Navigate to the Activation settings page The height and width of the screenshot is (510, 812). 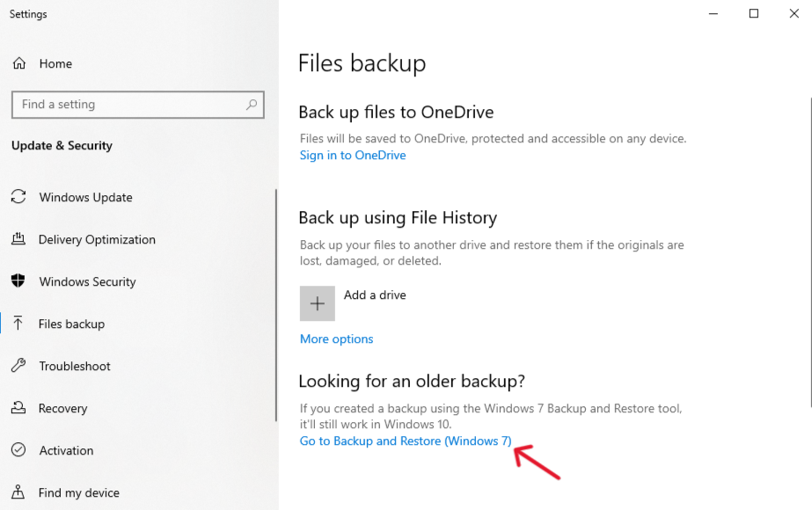66,450
